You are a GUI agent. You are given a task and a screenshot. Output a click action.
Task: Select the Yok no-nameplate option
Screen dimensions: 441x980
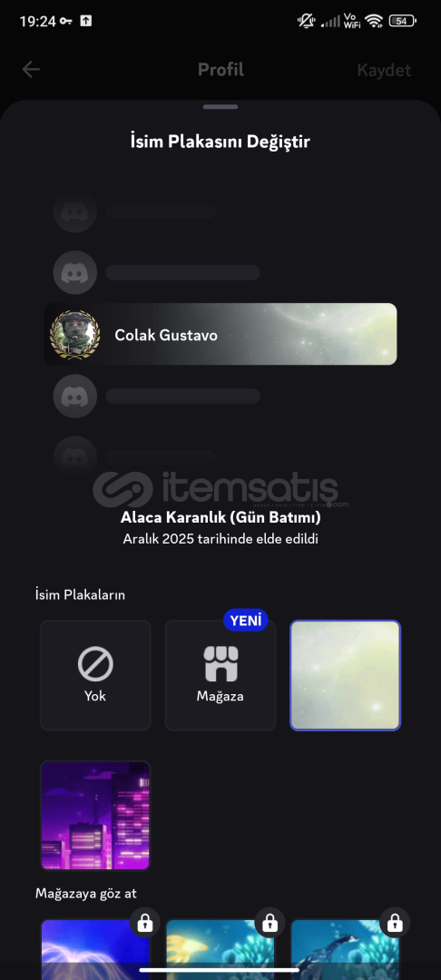(95, 675)
